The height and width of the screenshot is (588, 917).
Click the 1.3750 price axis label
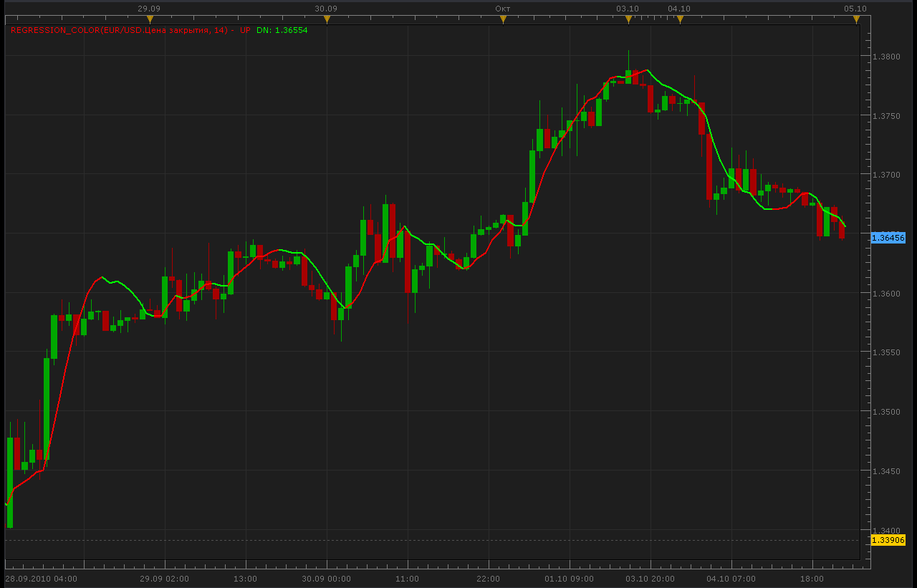(886, 116)
